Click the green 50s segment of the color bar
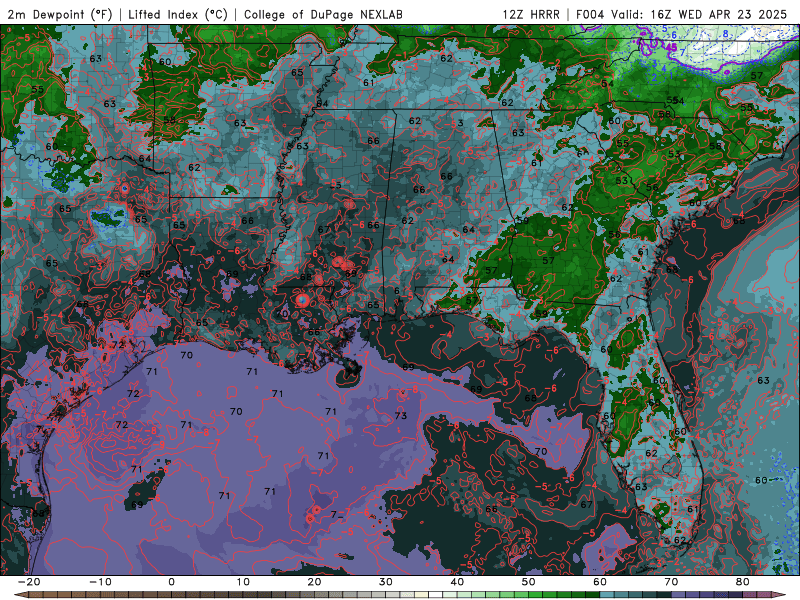 click(564, 595)
